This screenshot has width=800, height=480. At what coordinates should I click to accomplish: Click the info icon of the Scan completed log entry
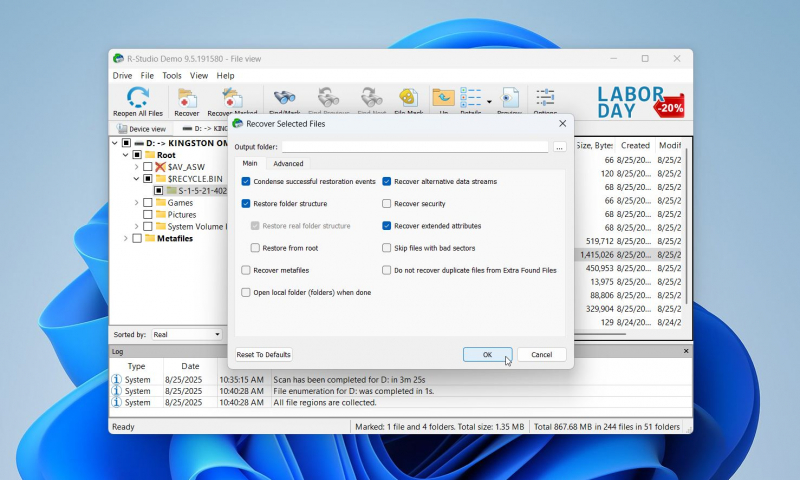[x=117, y=379]
